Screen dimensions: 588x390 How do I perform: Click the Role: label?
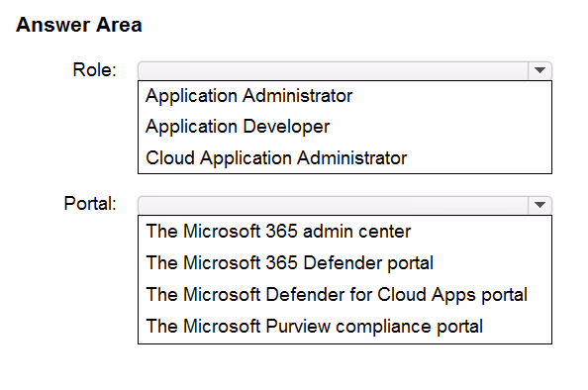[x=94, y=69]
